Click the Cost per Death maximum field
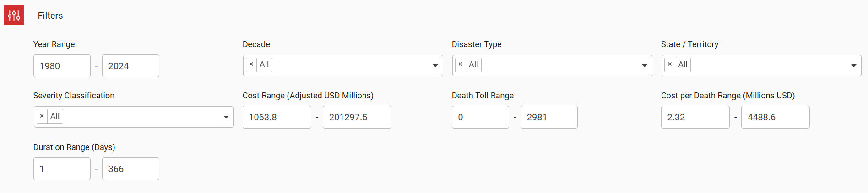 [775, 117]
